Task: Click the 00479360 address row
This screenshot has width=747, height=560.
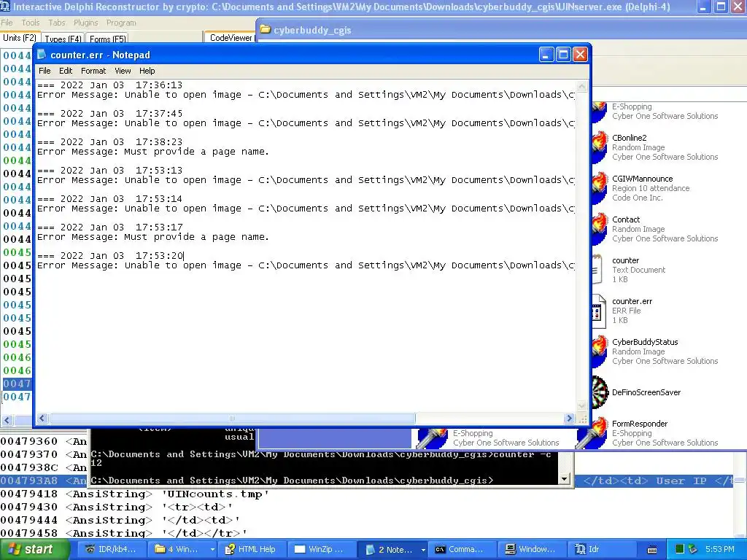Action: click(x=44, y=442)
